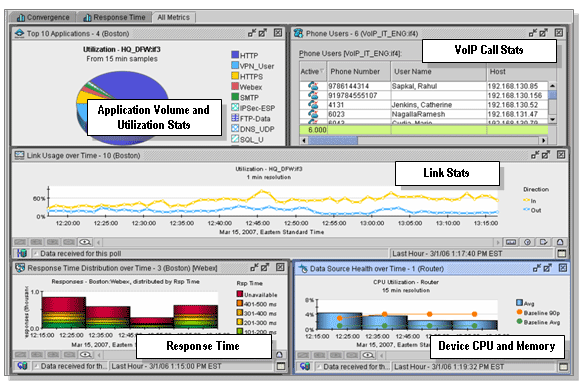Click the zoom eye button in Response Time Distribution toolbar
This screenshot has width=584, height=387.
point(85,355)
